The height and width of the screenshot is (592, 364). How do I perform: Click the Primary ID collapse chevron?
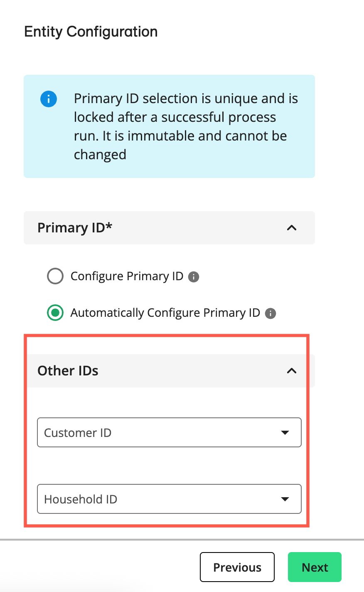tap(291, 228)
